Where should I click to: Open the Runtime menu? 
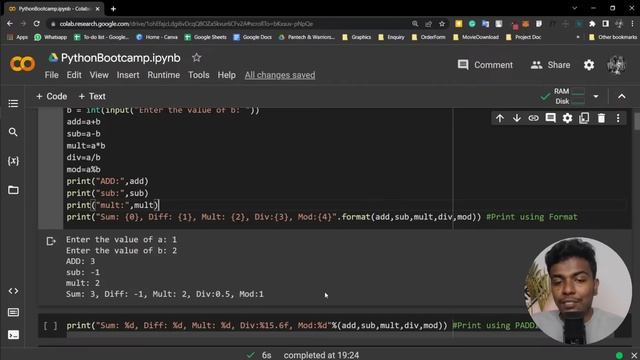pos(164,75)
